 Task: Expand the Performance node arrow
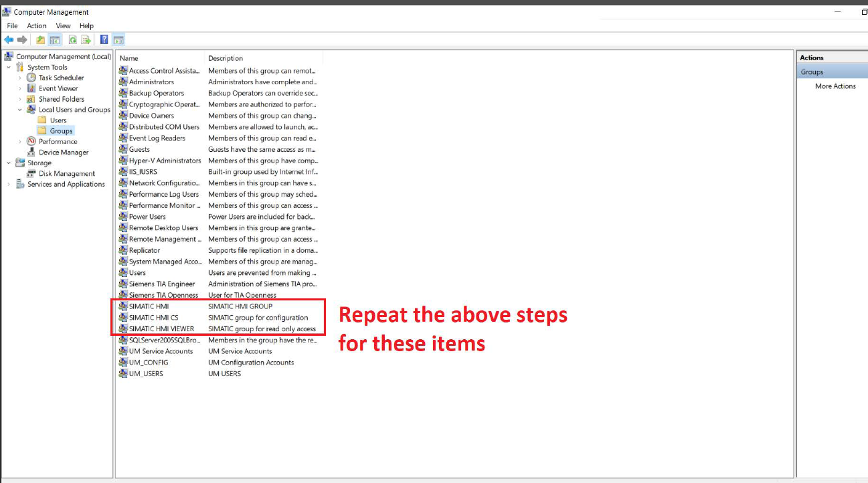(20, 141)
